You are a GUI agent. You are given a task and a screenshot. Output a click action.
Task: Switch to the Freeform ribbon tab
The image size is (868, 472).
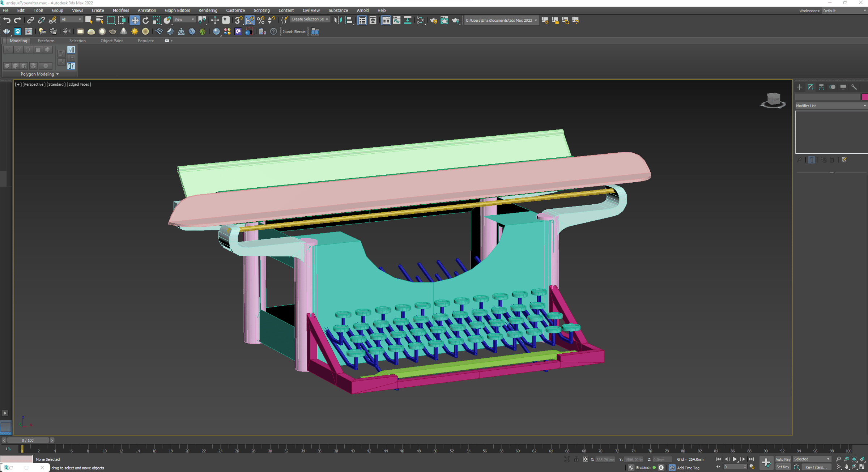point(46,41)
